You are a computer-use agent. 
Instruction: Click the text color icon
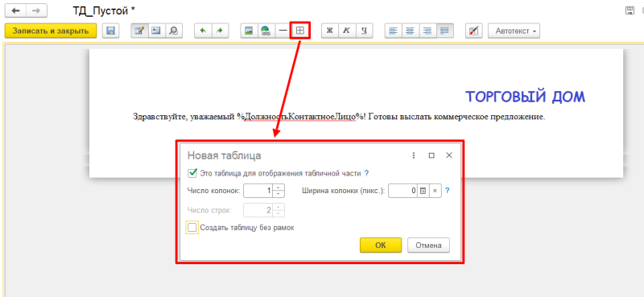473,31
